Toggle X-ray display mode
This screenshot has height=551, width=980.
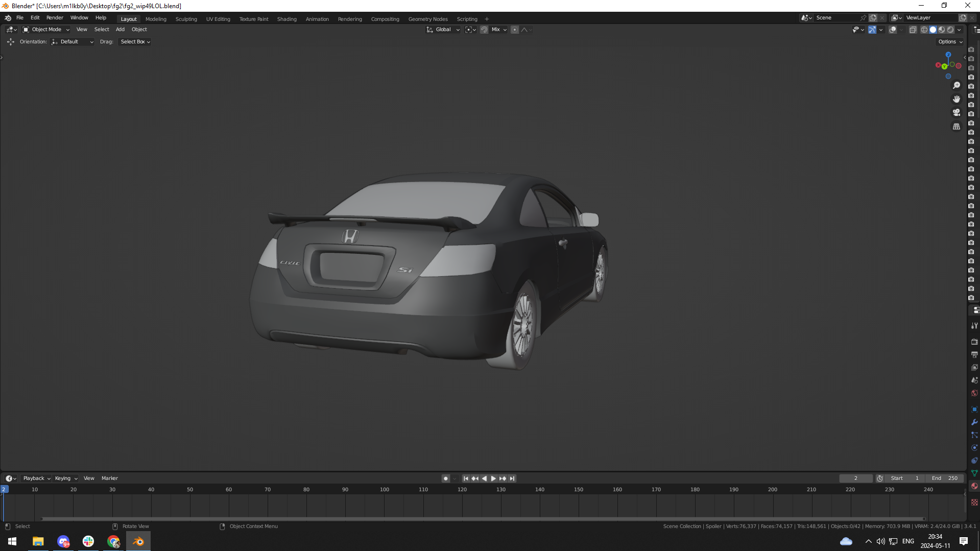[x=913, y=30]
